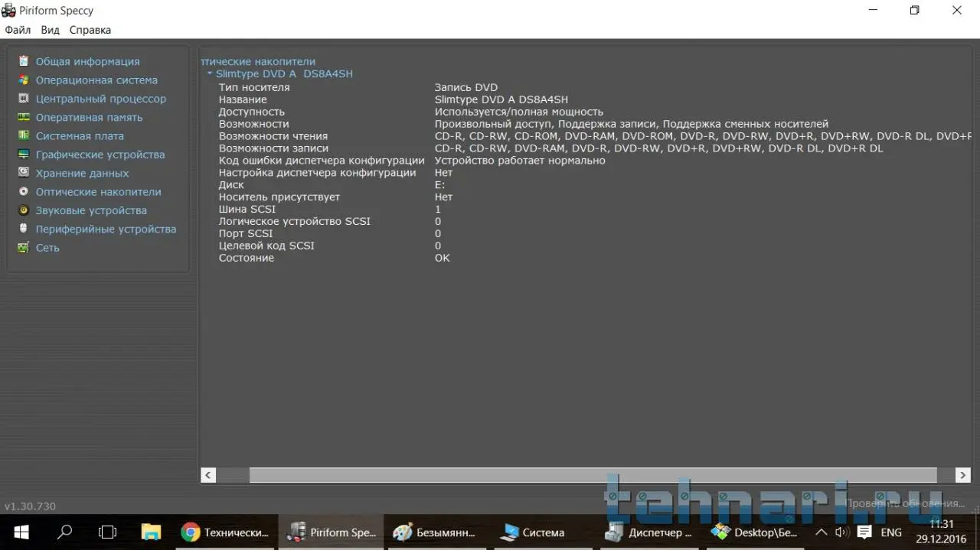The image size is (980, 550).
Task: Go to Операционная система section
Action: (96, 80)
